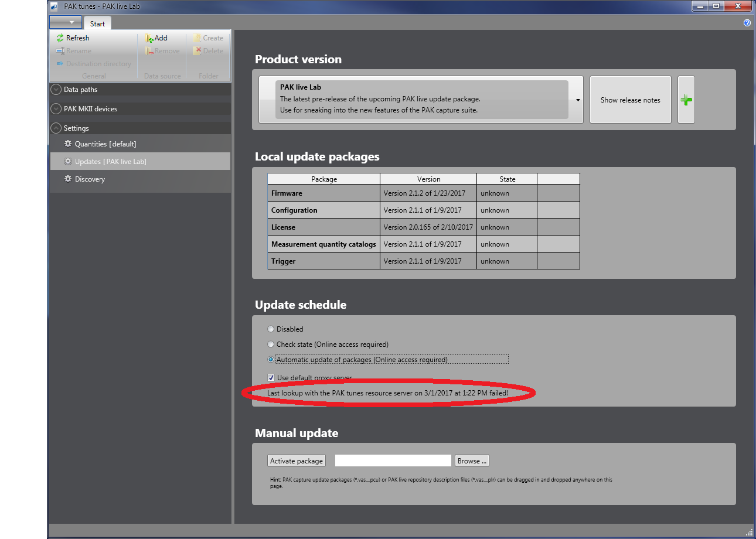Click the manual update package path field
Viewport: 756px width, 539px height.
pos(393,461)
